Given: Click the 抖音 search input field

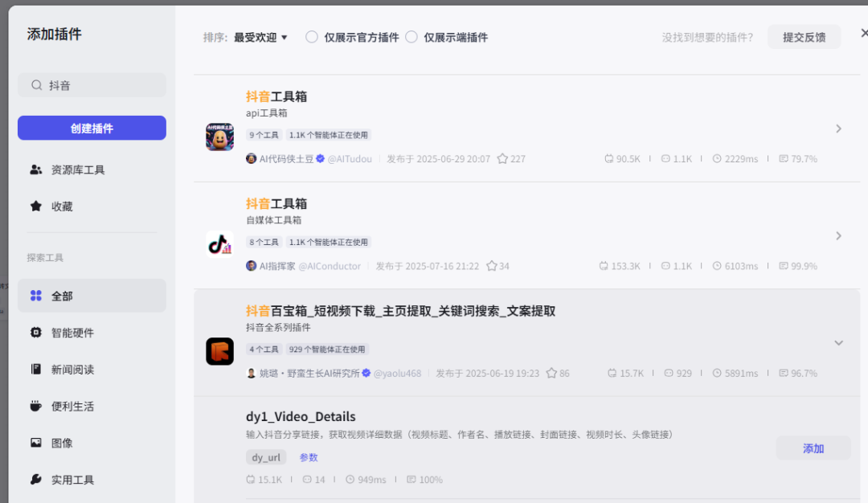Looking at the screenshot, I should pos(92,85).
